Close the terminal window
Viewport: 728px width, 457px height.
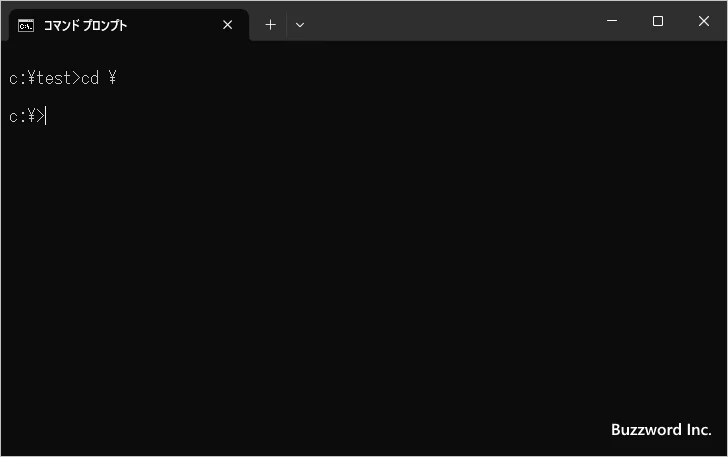coord(704,21)
